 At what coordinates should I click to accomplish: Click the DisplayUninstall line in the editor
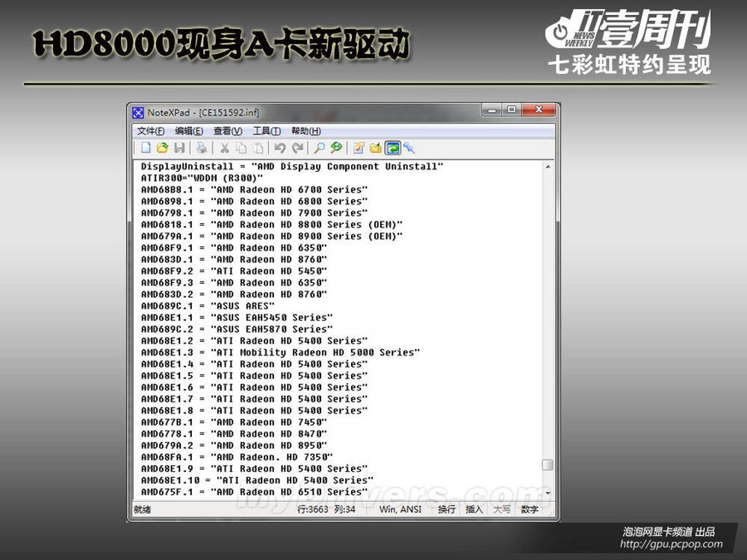(292, 167)
